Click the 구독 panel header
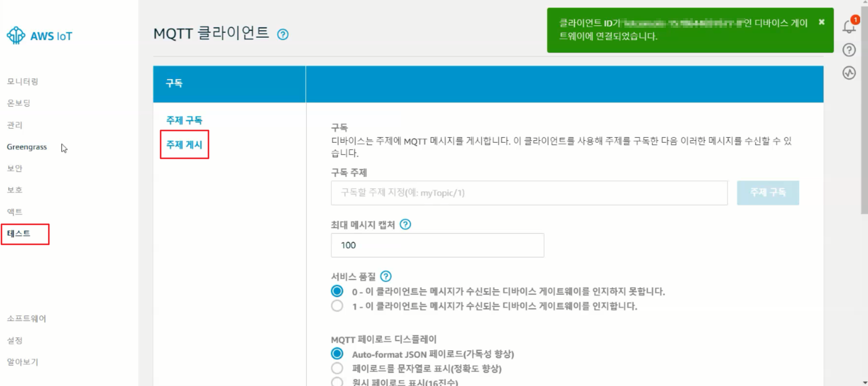Viewport: 868px width, 386px height. coord(229,84)
